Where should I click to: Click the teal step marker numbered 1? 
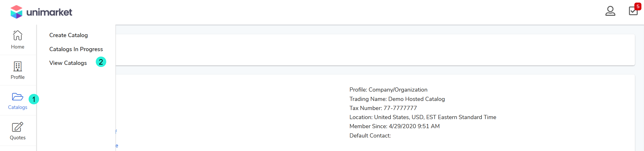(x=34, y=99)
